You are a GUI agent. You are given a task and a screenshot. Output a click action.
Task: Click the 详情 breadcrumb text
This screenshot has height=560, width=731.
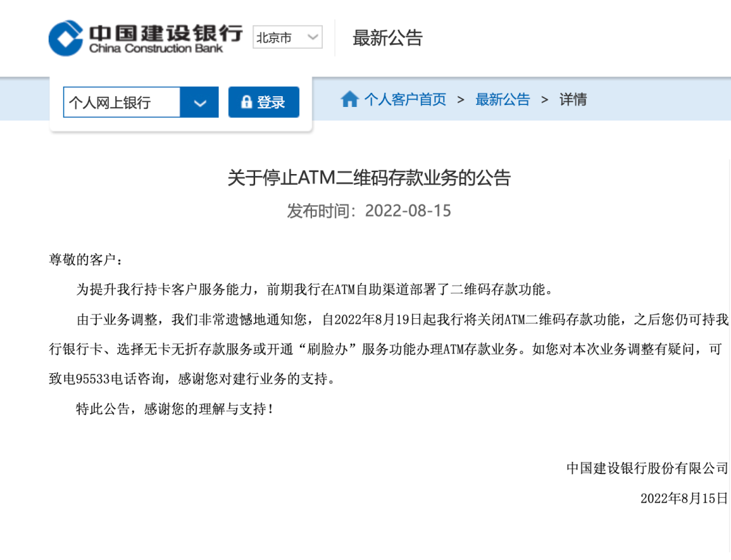tap(573, 100)
